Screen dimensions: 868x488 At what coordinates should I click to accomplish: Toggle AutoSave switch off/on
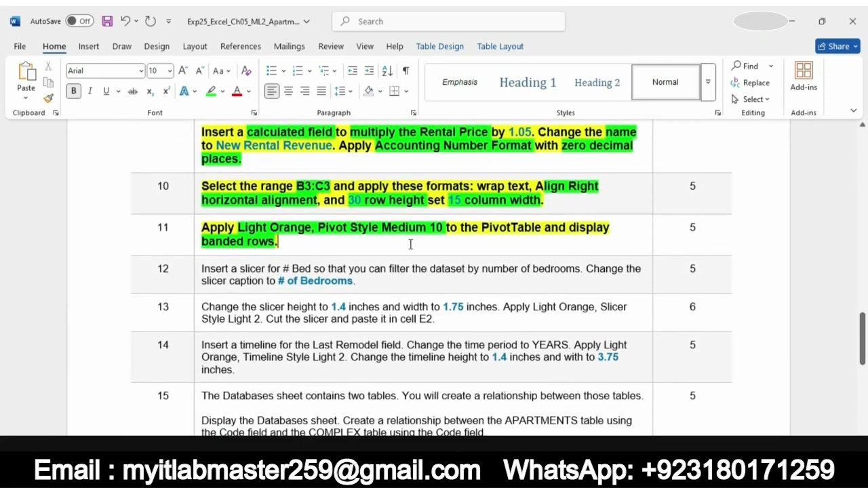point(80,21)
